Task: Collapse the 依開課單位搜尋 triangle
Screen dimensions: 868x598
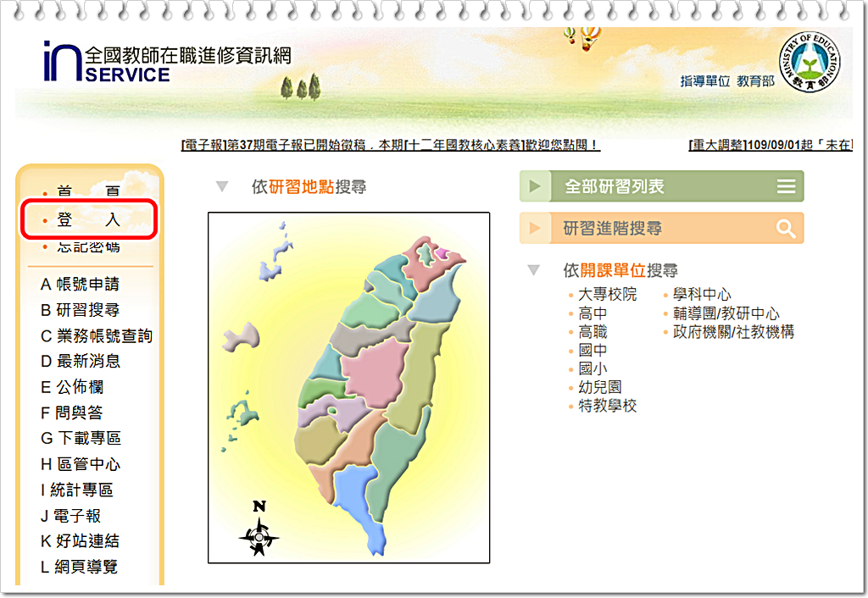Action: pyautogui.click(x=534, y=270)
